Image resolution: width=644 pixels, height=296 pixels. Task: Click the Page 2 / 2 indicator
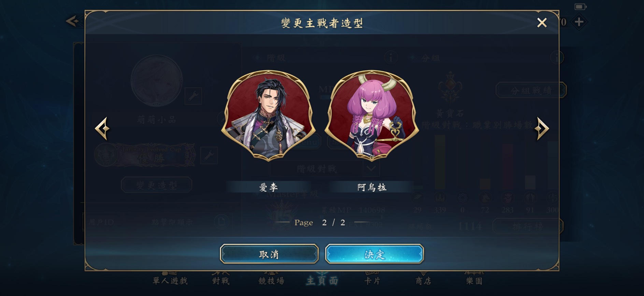click(x=320, y=223)
